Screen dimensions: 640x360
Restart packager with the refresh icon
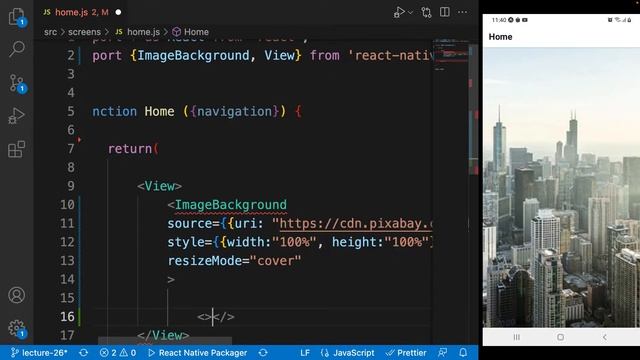pos(263,353)
